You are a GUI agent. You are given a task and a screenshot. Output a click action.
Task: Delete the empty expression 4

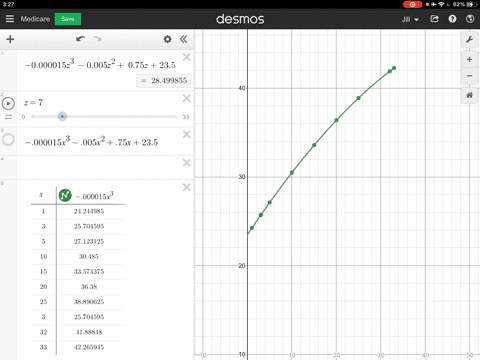[x=187, y=163]
